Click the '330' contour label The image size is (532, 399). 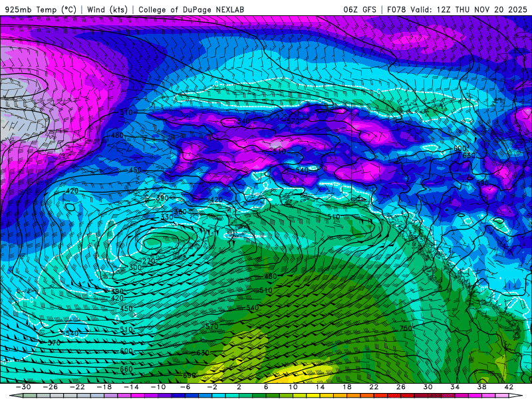(167, 217)
